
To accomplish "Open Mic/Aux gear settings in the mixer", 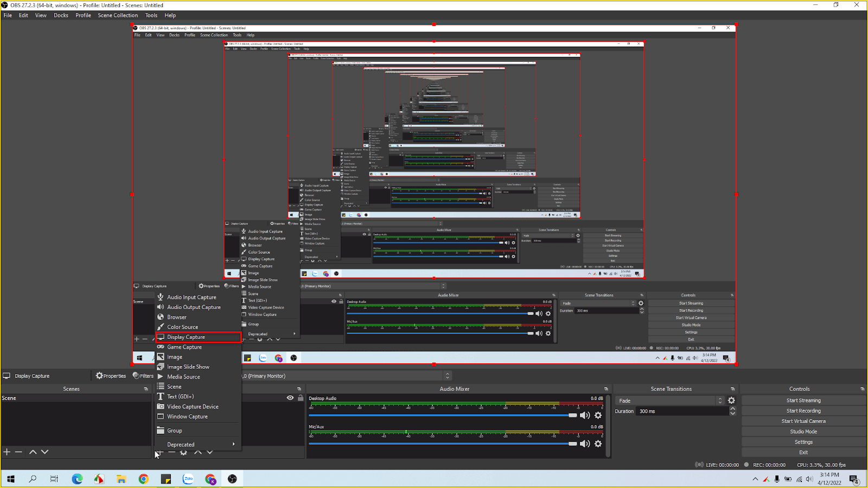I will coord(598,444).
